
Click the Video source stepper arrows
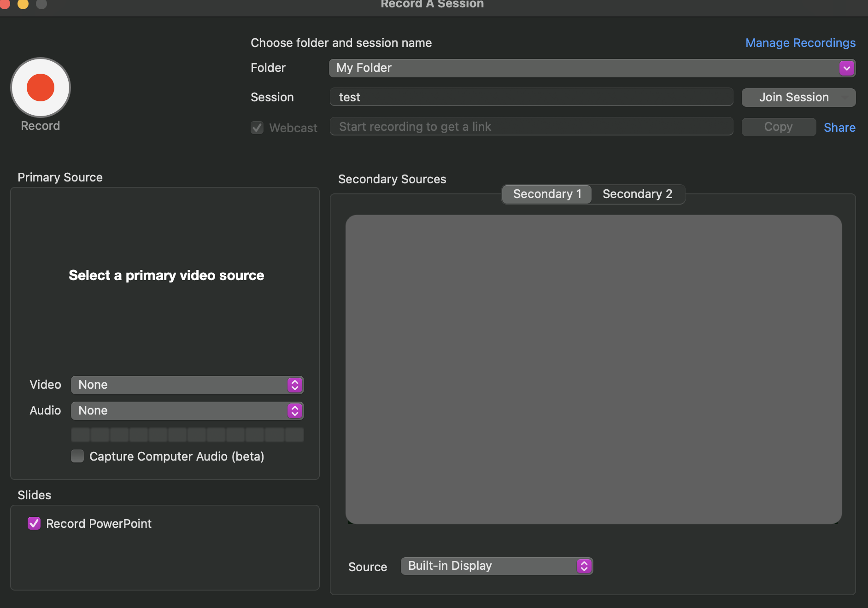(x=295, y=385)
